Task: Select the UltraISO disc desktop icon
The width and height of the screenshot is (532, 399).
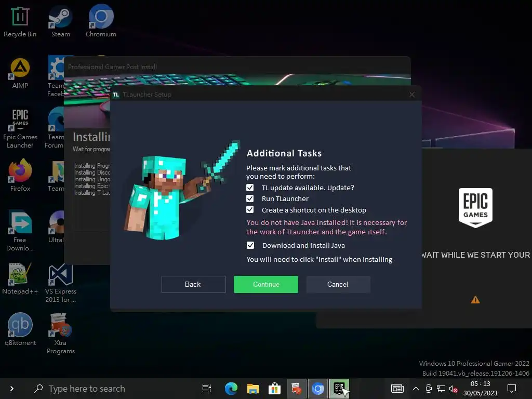Action: (56, 227)
